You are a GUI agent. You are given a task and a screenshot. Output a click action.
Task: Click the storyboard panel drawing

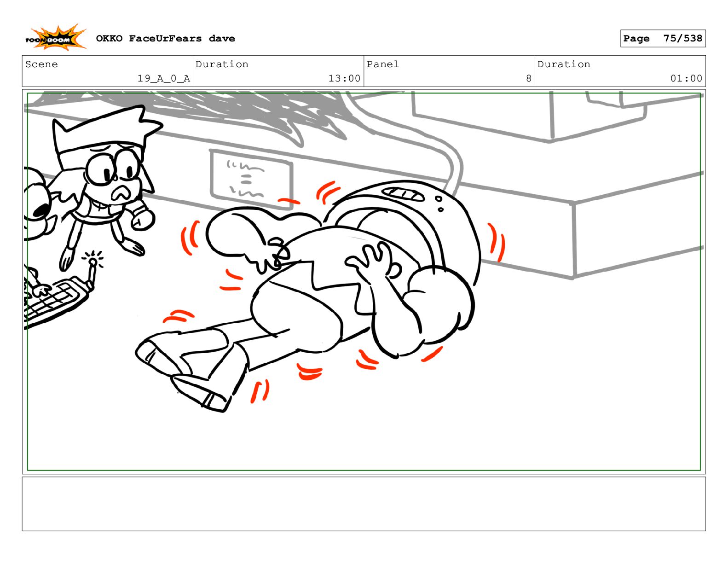coord(364,282)
